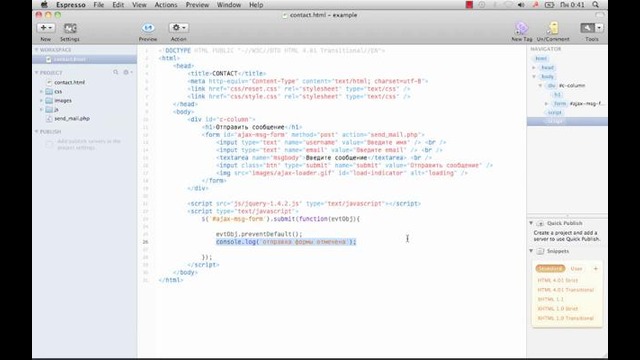
Task: Open the View menu
Action: click(139, 5)
